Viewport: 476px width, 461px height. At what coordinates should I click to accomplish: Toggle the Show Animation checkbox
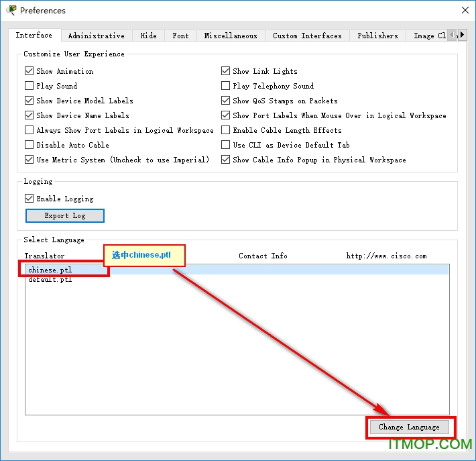coord(29,71)
